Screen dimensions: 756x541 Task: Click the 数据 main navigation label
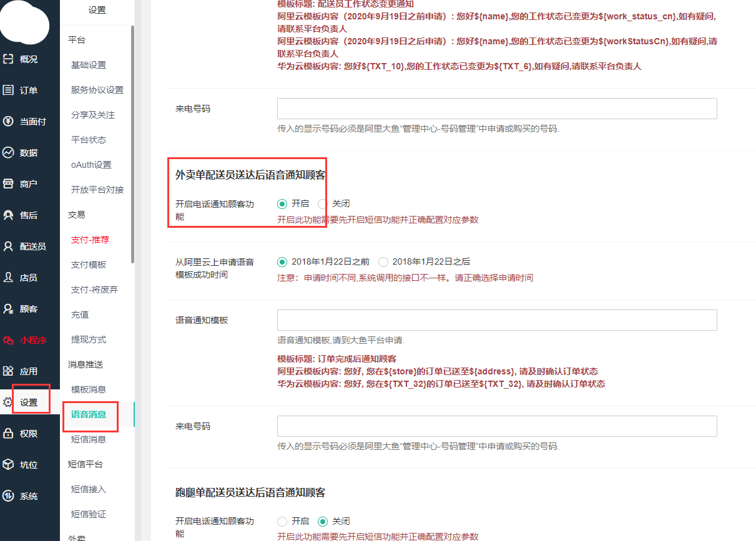(x=29, y=153)
